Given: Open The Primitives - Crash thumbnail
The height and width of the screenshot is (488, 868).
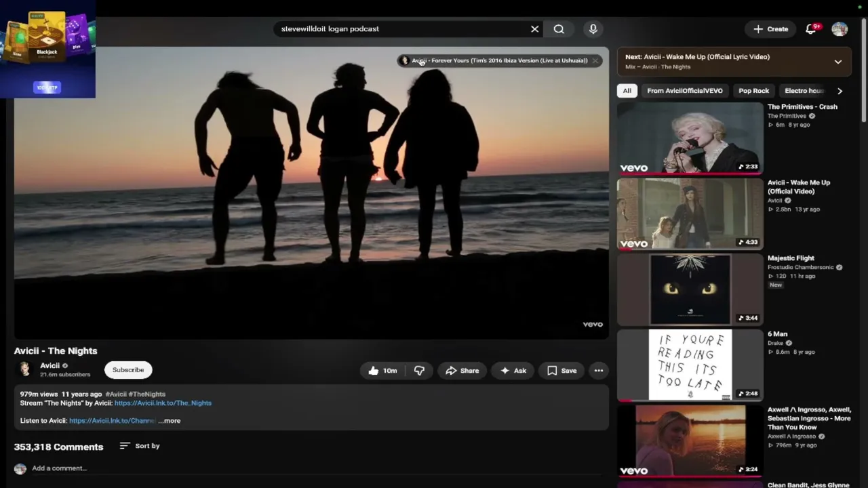Looking at the screenshot, I should click(690, 138).
